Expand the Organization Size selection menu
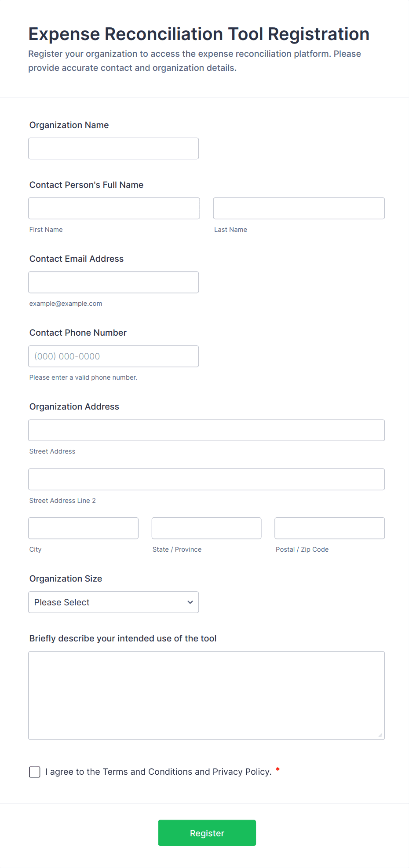409x868 pixels. (113, 602)
